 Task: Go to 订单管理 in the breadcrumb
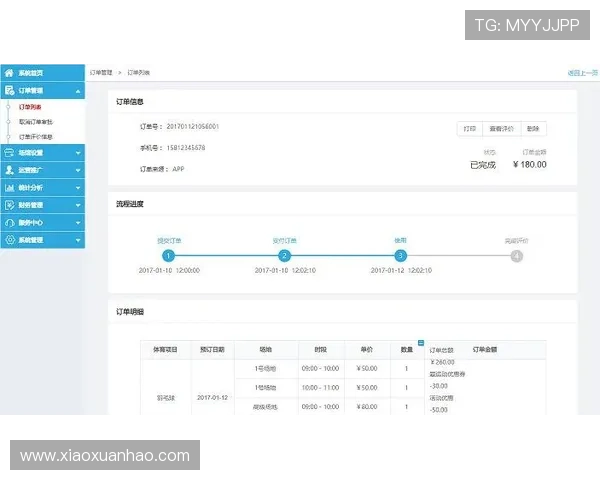pos(101,72)
